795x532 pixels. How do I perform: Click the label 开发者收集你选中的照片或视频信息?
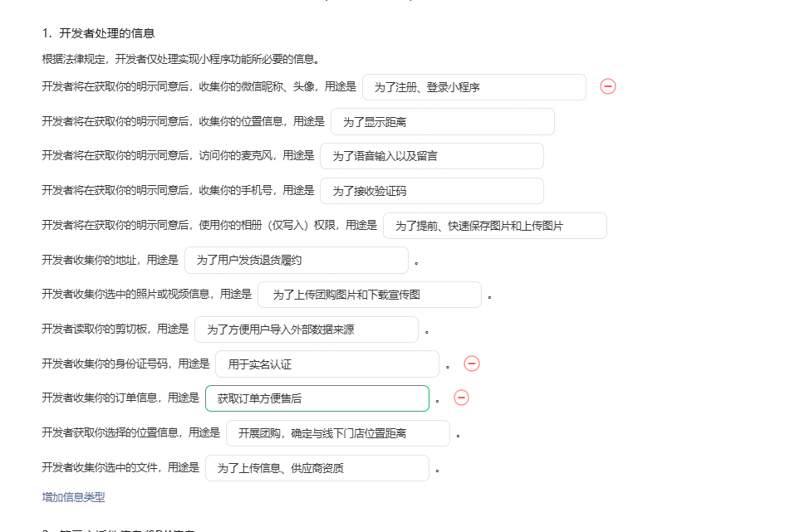pyautogui.click(x=125, y=294)
